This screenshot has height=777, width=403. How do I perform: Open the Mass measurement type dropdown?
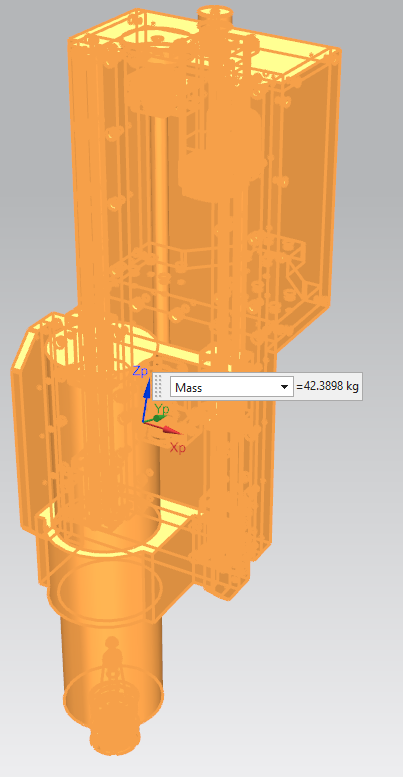[x=232, y=387]
